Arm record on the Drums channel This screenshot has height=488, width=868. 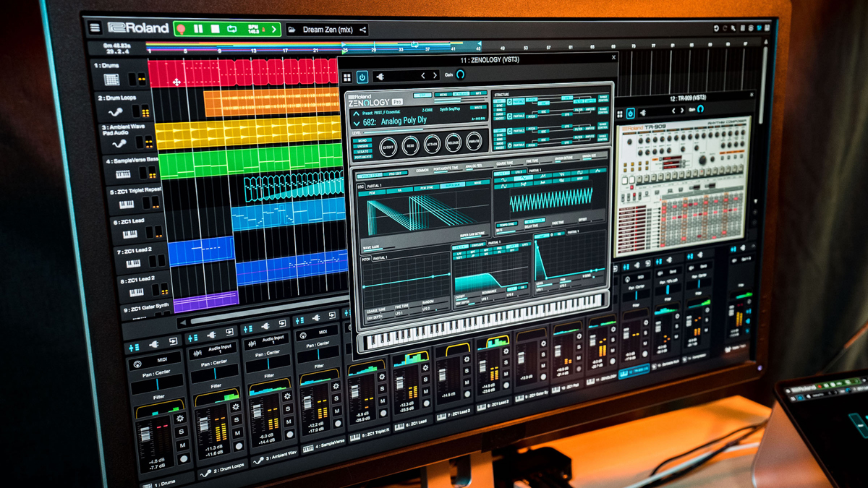coord(184,459)
